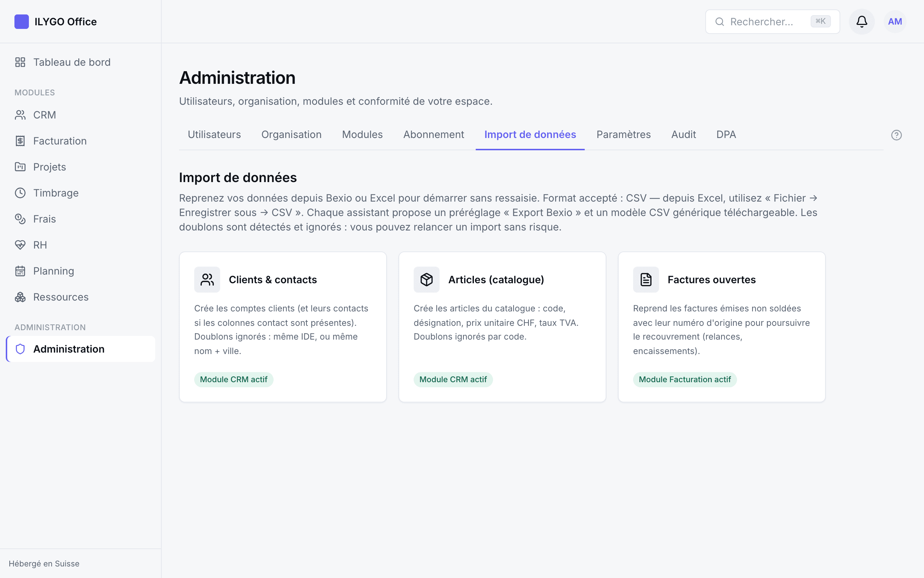Click the Import de données section heading

click(237, 177)
